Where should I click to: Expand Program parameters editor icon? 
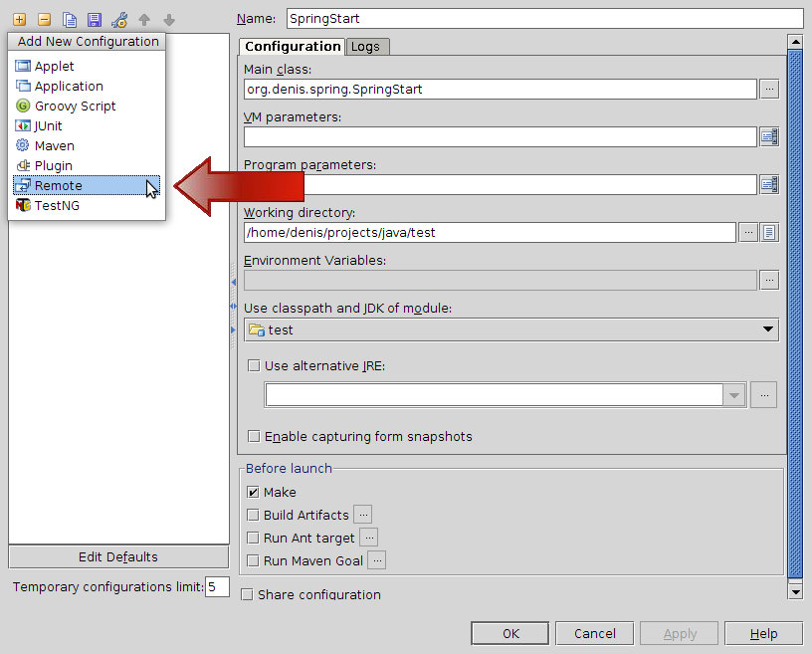[769, 184]
